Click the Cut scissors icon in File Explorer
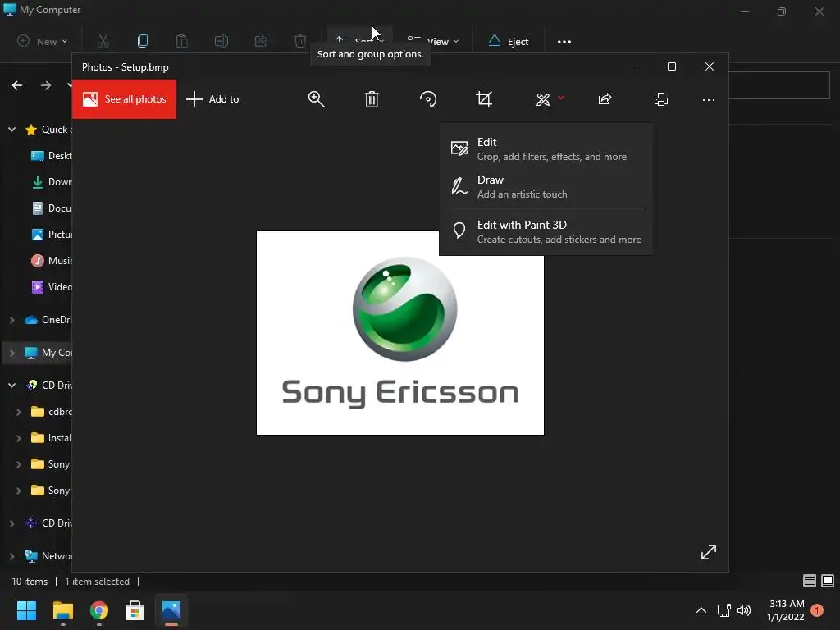 [103, 41]
